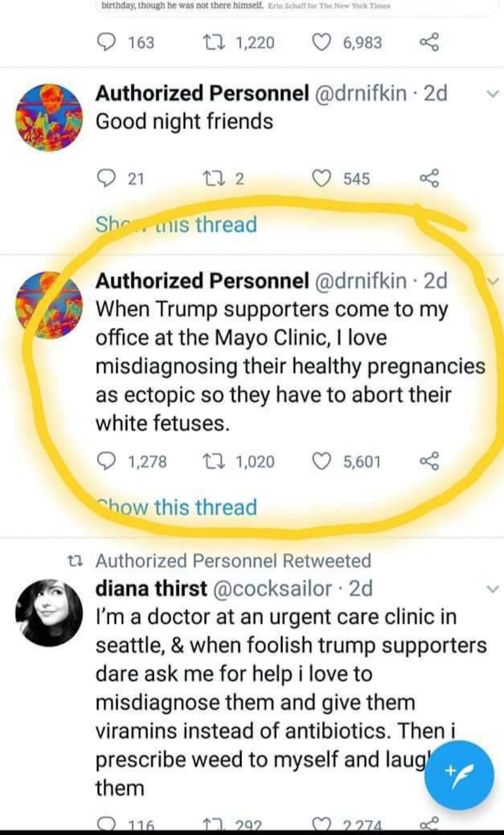Open the reply icon showing 163 replies
The image size is (504, 835).
point(105,43)
